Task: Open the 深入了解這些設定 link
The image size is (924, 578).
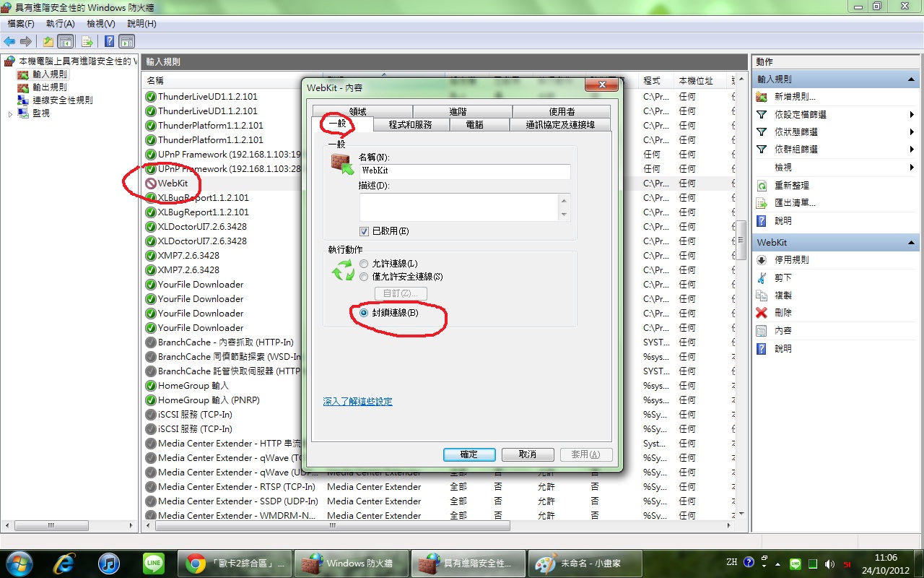Action: coord(357,401)
